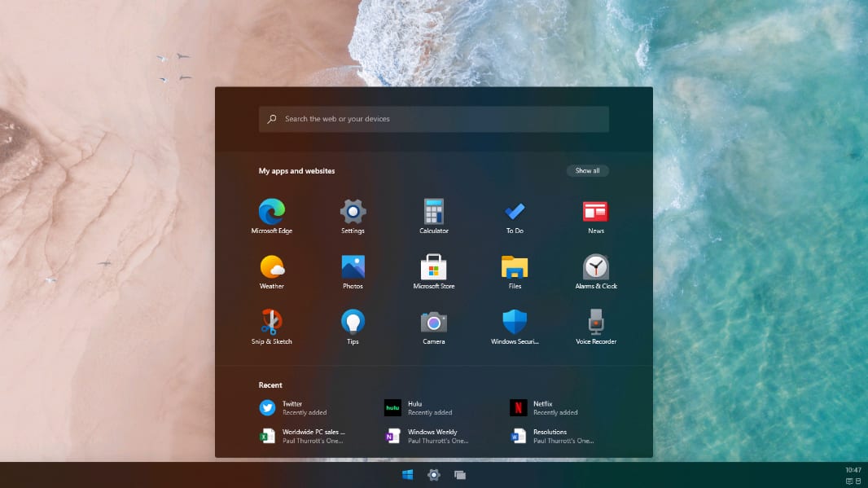The width and height of the screenshot is (868, 488).
Task: Click the Windows Start button in taskbar
Action: click(x=408, y=475)
